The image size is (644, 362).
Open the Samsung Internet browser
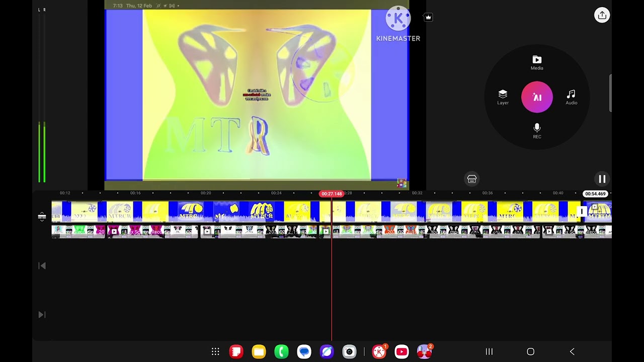(x=327, y=351)
